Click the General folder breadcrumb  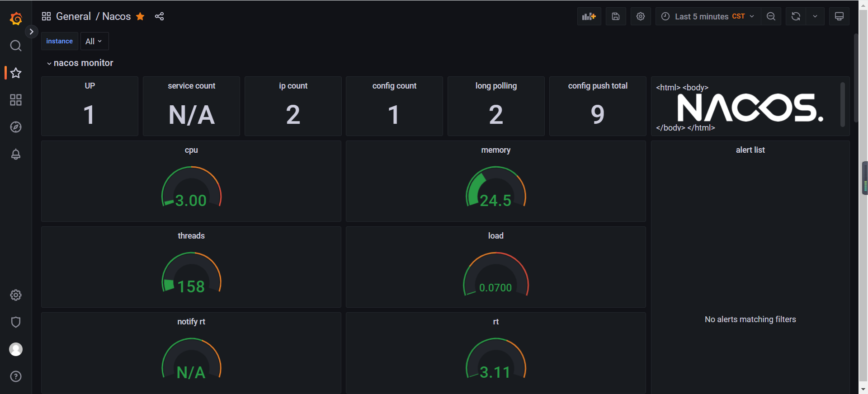click(x=73, y=17)
